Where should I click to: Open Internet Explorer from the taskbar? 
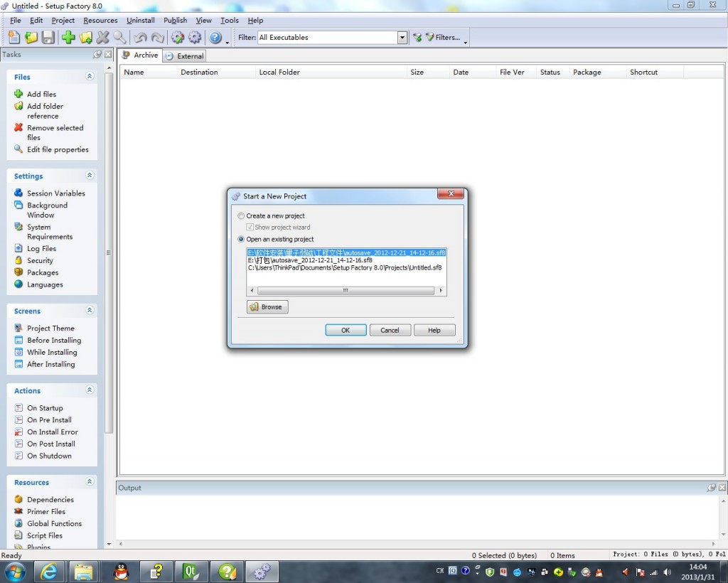[x=49, y=572]
